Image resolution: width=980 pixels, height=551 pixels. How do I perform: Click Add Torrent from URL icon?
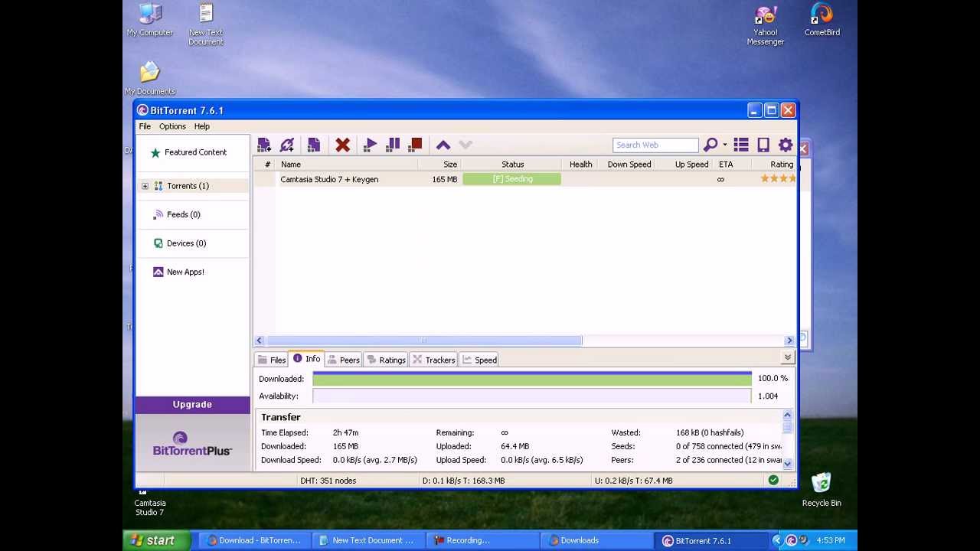(287, 145)
